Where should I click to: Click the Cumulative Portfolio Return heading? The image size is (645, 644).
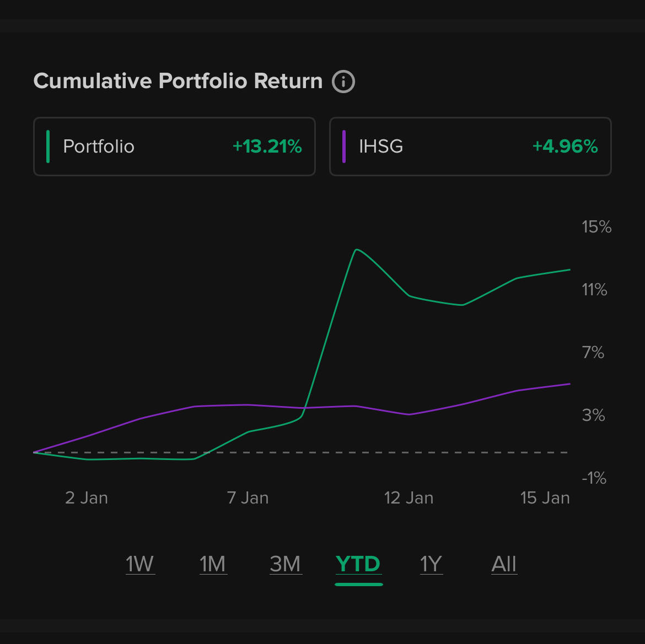click(178, 81)
